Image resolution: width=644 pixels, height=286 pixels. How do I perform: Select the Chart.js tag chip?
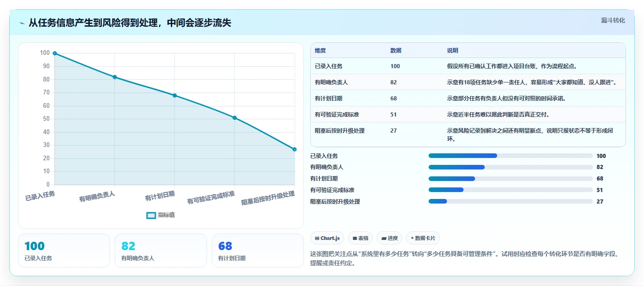(x=327, y=238)
